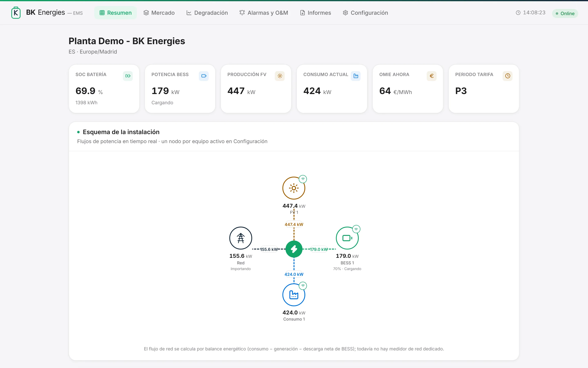
Task: Click the Importando label under Red
Action: (x=241, y=269)
